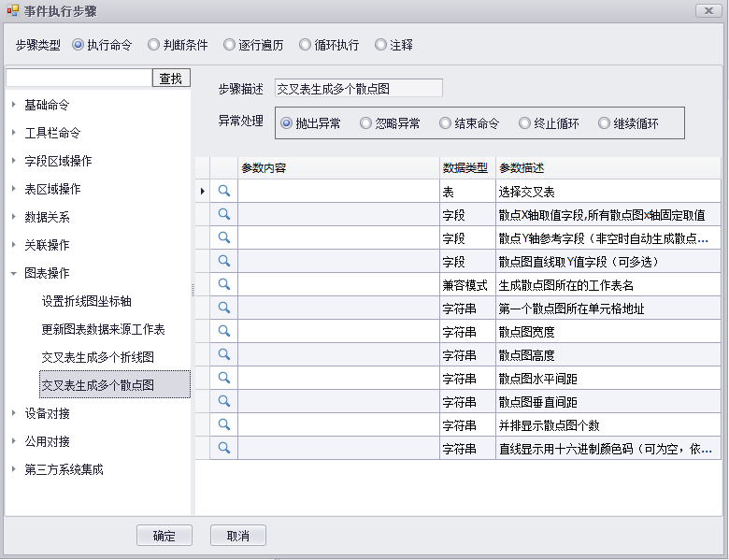Click the magnifier icon in the 散点图宽度 row
Viewport: 729px width, 560px height.
[x=224, y=331]
